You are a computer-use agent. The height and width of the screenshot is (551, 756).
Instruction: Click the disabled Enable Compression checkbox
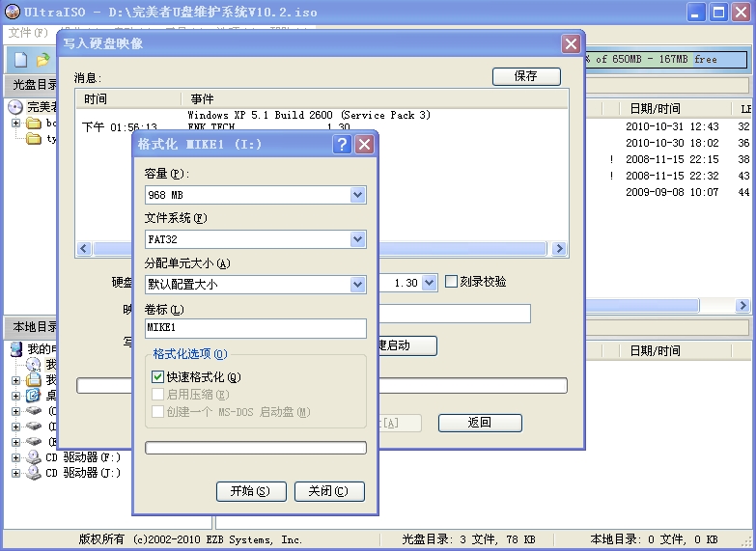click(157, 395)
